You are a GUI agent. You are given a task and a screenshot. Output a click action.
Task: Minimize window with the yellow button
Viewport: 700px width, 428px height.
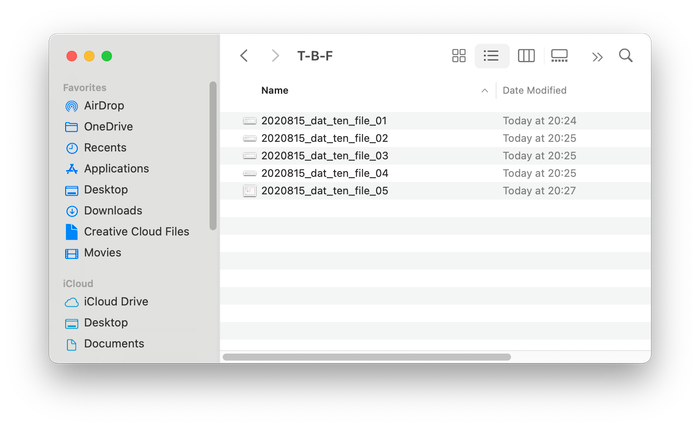click(89, 56)
